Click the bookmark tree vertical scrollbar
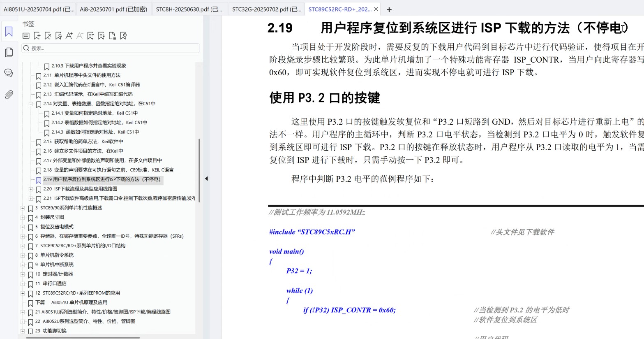Screen dimensions: 644x339 pos(199,169)
